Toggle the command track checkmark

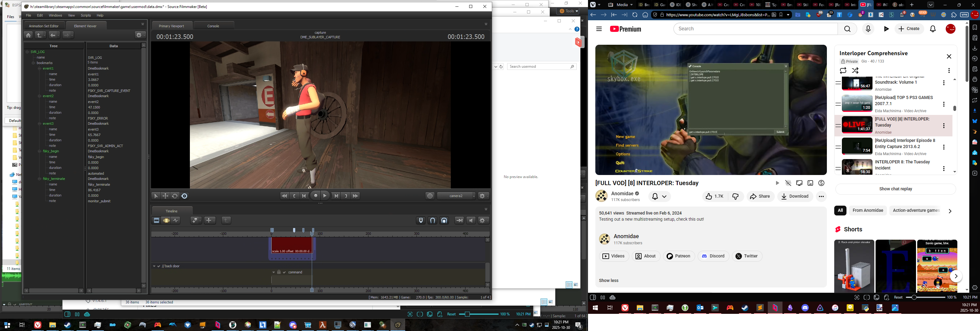(x=284, y=272)
